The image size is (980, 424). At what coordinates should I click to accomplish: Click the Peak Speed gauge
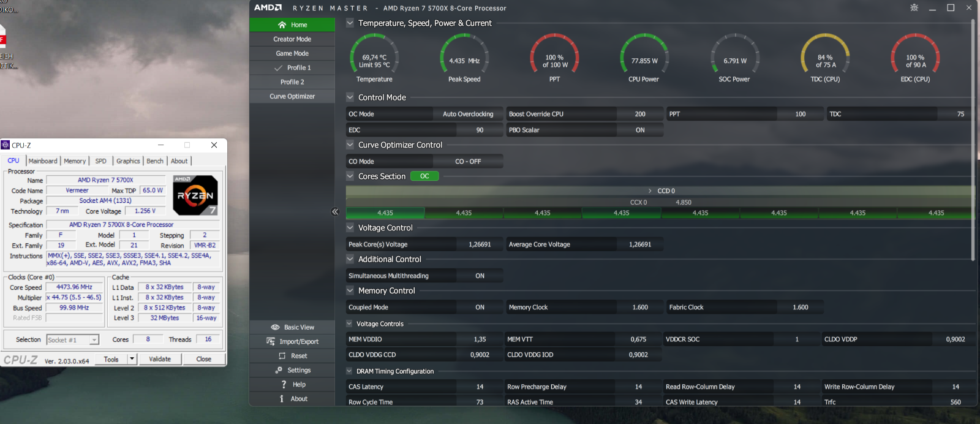(464, 58)
